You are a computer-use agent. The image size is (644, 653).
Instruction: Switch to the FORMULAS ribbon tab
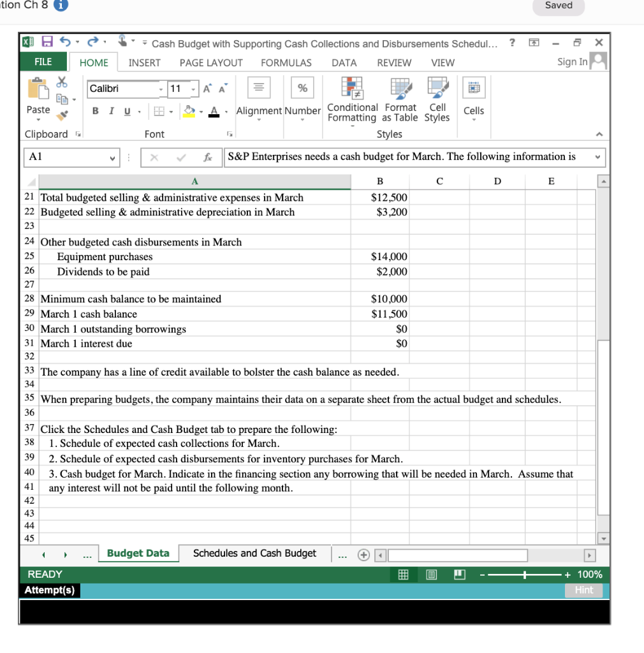tap(286, 62)
